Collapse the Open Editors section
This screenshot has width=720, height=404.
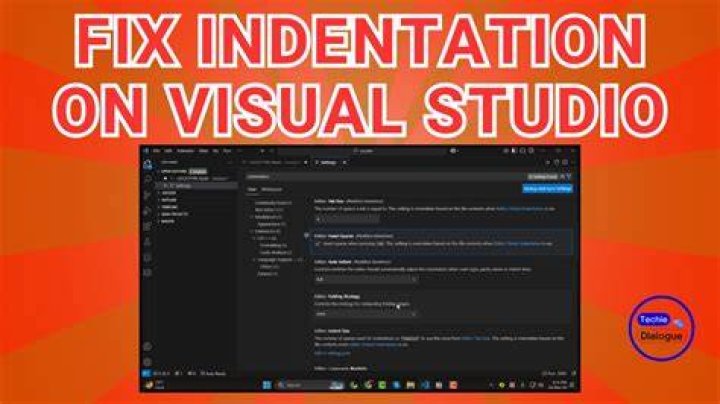pyautogui.click(x=173, y=171)
